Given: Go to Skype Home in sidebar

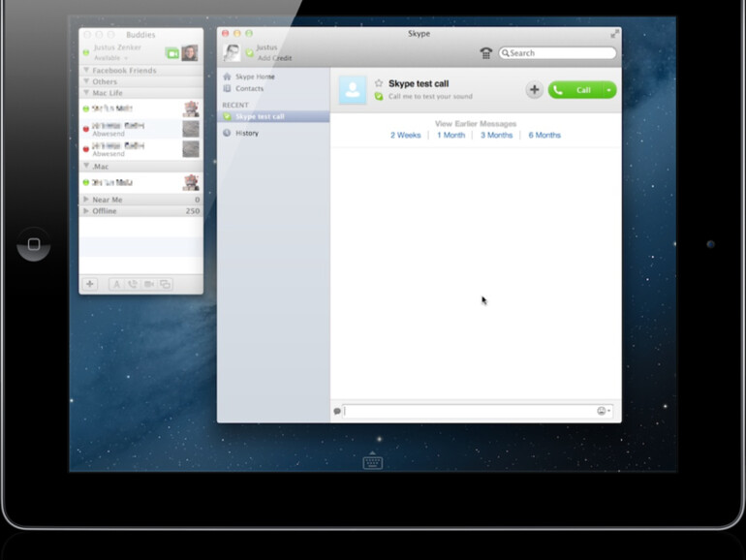Looking at the screenshot, I should (x=254, y=77).
